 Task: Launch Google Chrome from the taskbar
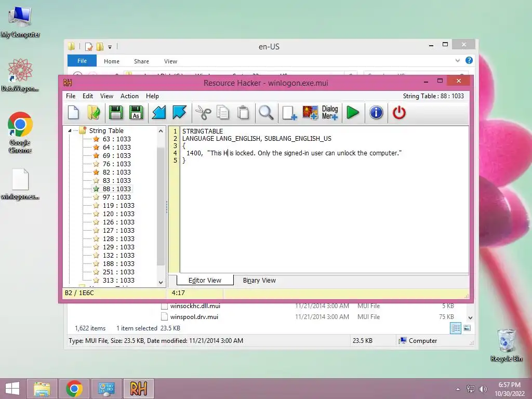tap(74, 389)
